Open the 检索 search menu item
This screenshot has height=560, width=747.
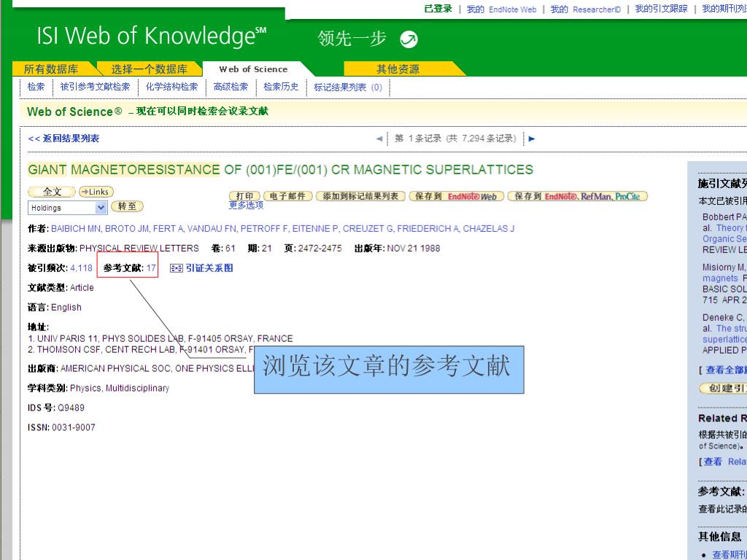click(x=36, y=87)
